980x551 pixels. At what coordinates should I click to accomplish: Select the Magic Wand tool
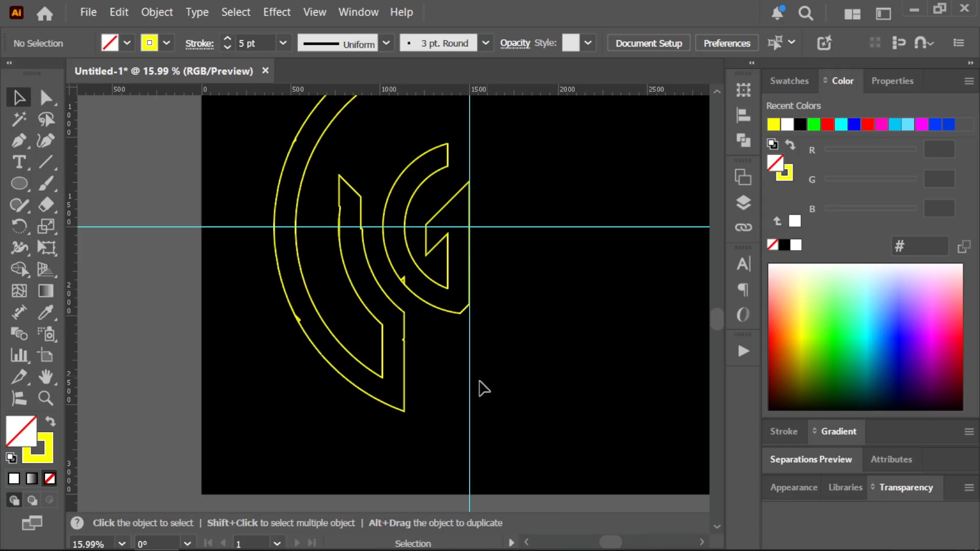point(19,119)
